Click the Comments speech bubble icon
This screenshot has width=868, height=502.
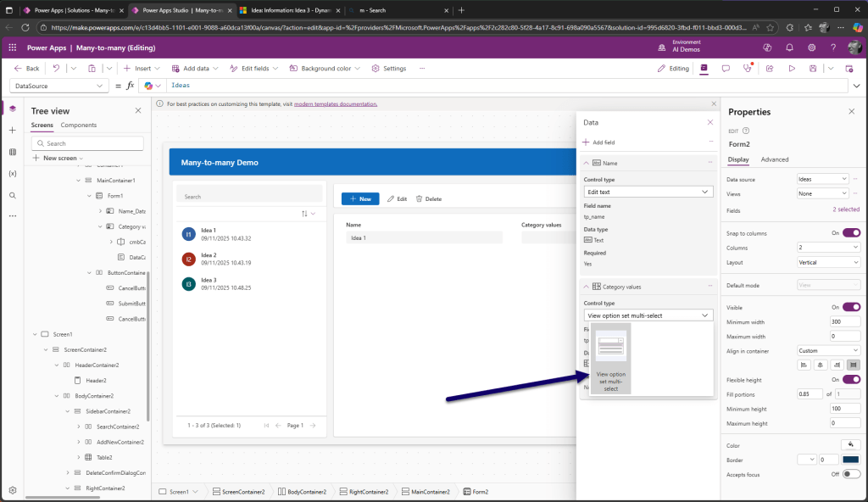(x=725, y=68)
